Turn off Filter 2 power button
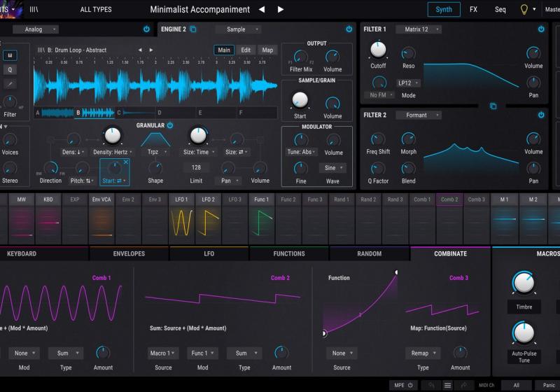560x392 pixels. click(541, 115)
